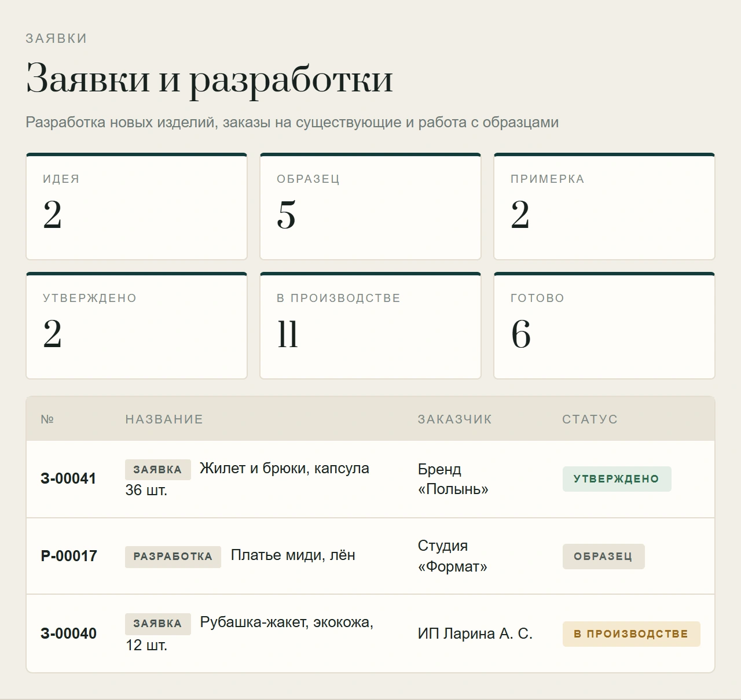The height and width of the screenshot is (700, 741).
Task: Click the Заявка tag in row З-00041
Action: 158,470
